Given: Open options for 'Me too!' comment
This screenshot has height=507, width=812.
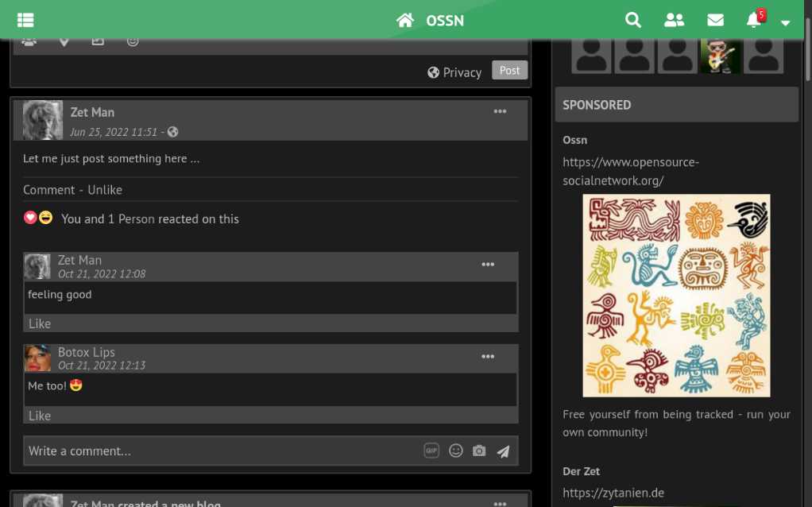Looking at the screenshot, I should [x=488, y=357].
